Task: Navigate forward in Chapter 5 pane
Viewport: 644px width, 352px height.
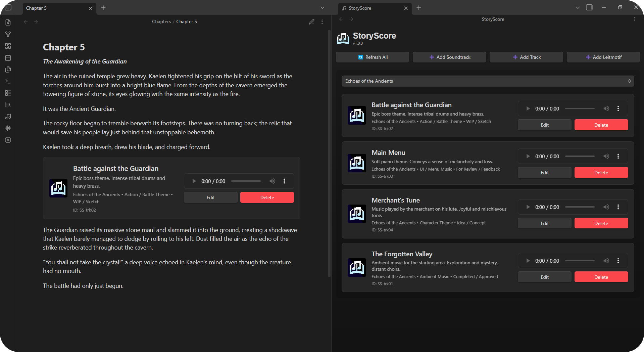Action: click(36, 22)
